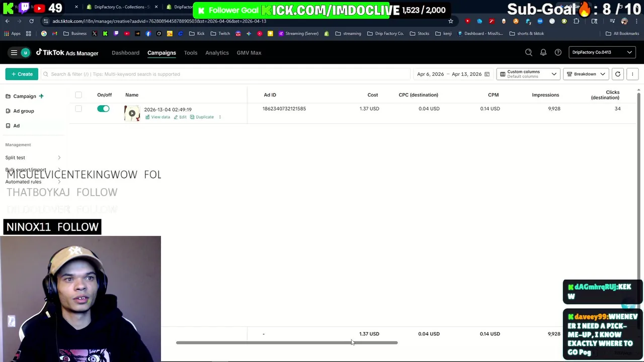Refresh the ads table data
The image size is (644, 362).
coord(618,74)
